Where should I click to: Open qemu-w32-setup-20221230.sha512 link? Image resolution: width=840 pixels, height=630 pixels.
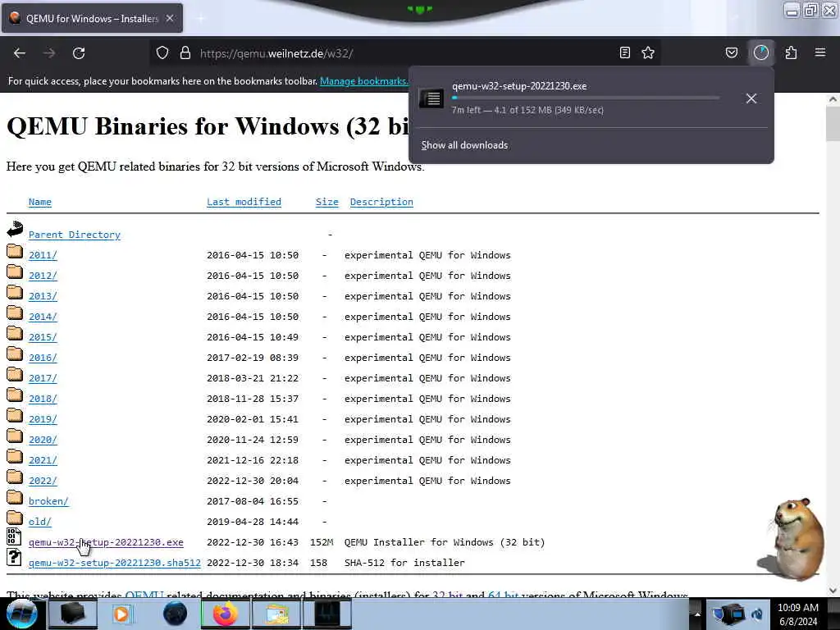click(115, 563)
